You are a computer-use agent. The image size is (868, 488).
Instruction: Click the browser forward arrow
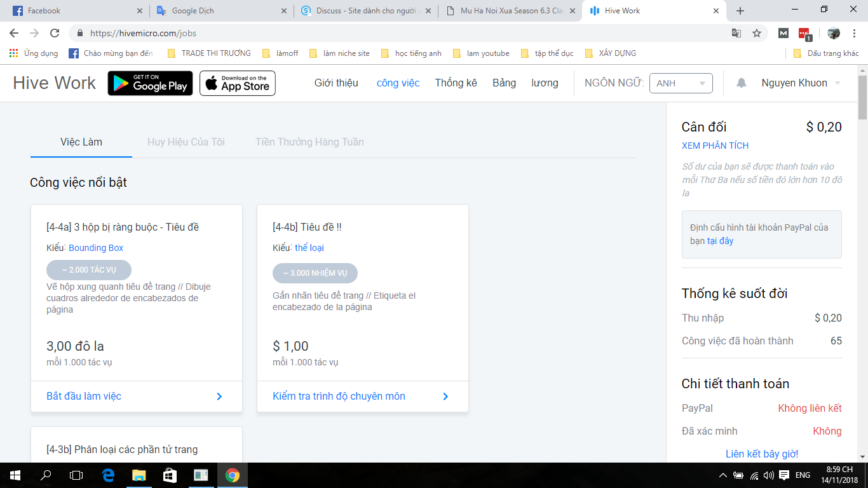click(34, 33)
